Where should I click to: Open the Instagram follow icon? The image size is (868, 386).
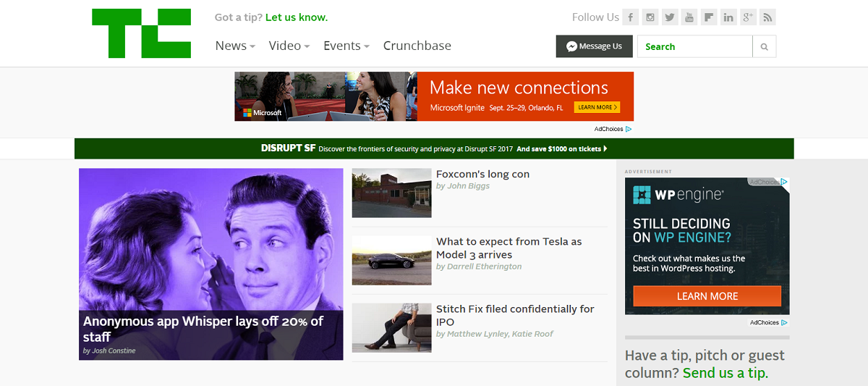(651, 17)
